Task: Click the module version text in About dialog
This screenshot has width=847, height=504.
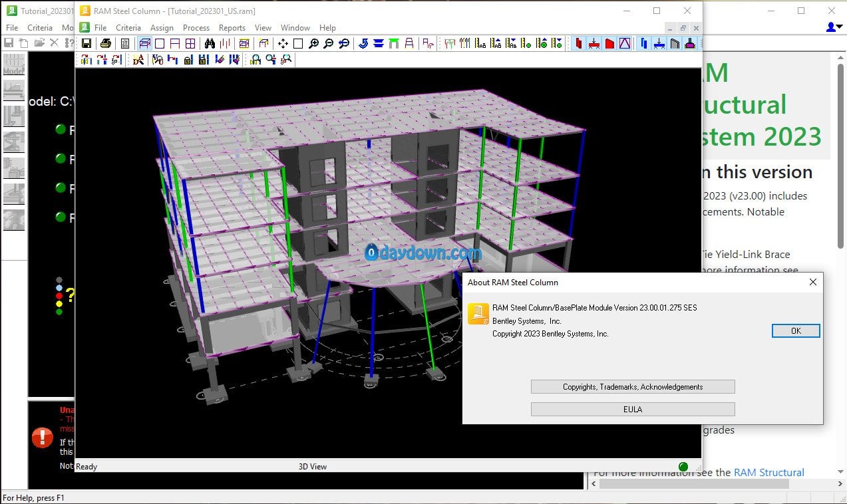Action: tap(595, 308)
